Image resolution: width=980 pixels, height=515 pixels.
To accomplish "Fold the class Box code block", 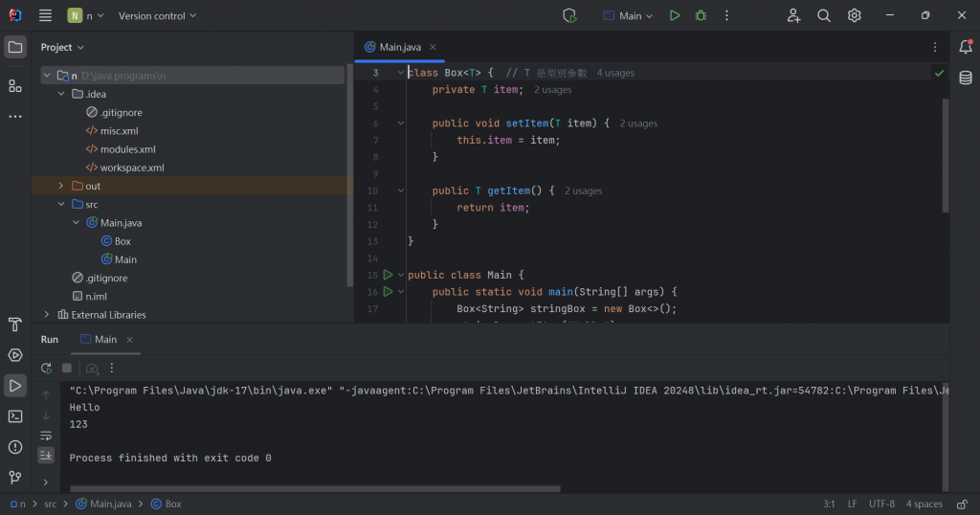I will [401, 73].
